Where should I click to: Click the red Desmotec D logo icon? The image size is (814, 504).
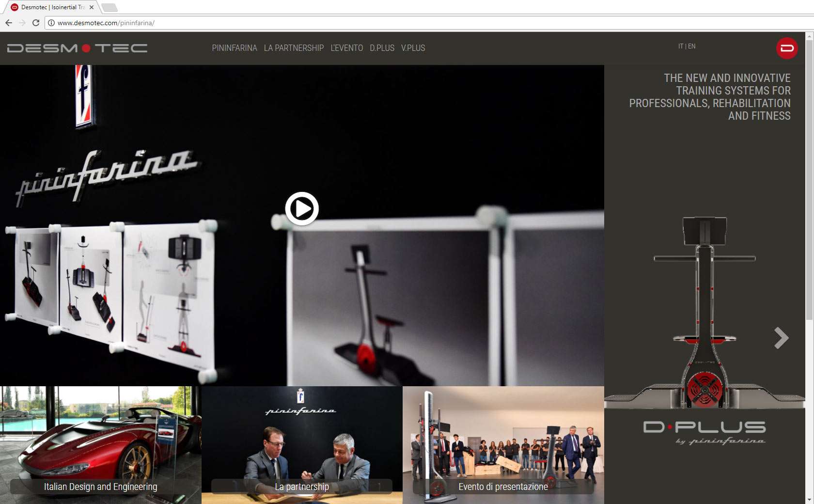[787, 48]
